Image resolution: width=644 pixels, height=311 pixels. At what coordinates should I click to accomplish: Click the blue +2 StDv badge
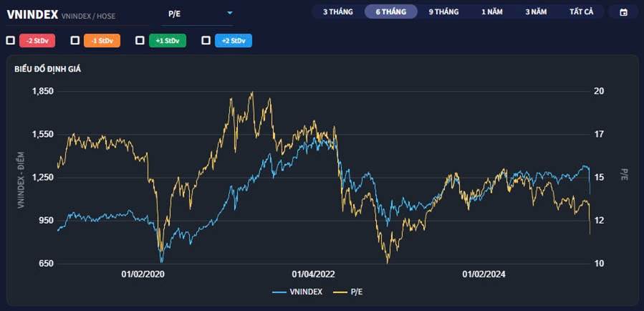pyautogui.click(x=234, y=41)
